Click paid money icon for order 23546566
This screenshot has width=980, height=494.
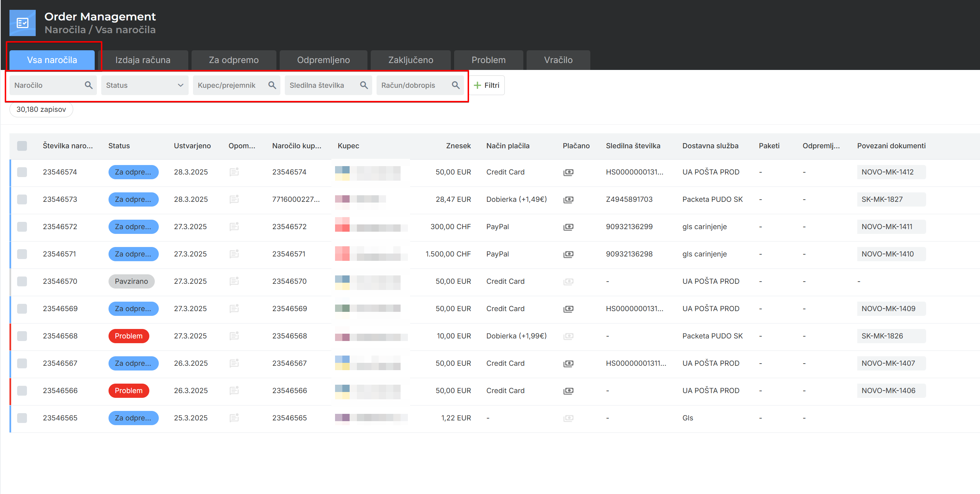coord(568,391)
